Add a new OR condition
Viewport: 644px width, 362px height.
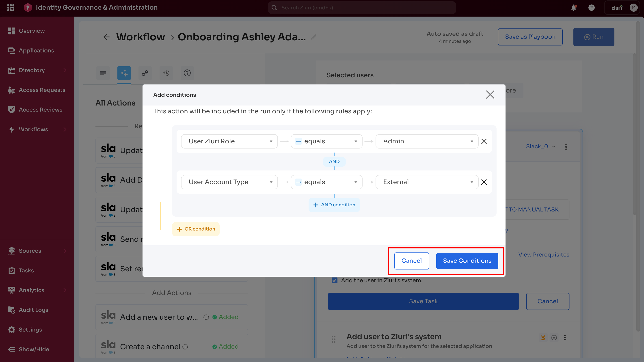pyautogui.click(x=196, y=229)
